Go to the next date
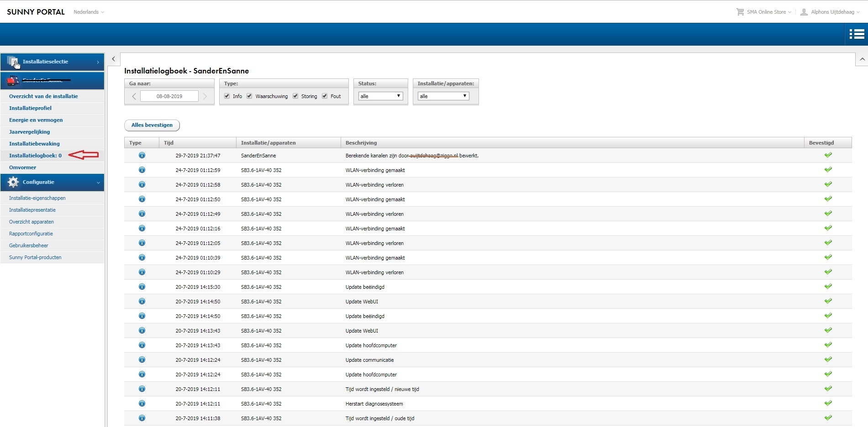The height and width of the screenshot is (427, 868). 205,96
